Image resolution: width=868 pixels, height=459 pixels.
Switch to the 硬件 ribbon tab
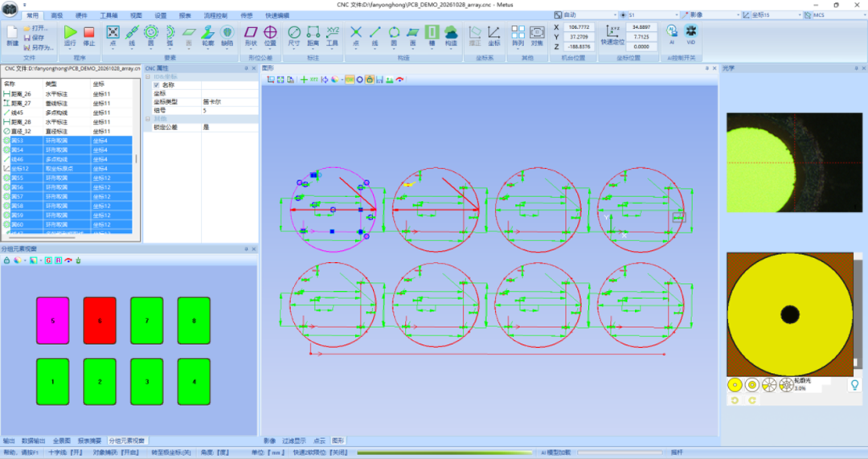[81, 15]
